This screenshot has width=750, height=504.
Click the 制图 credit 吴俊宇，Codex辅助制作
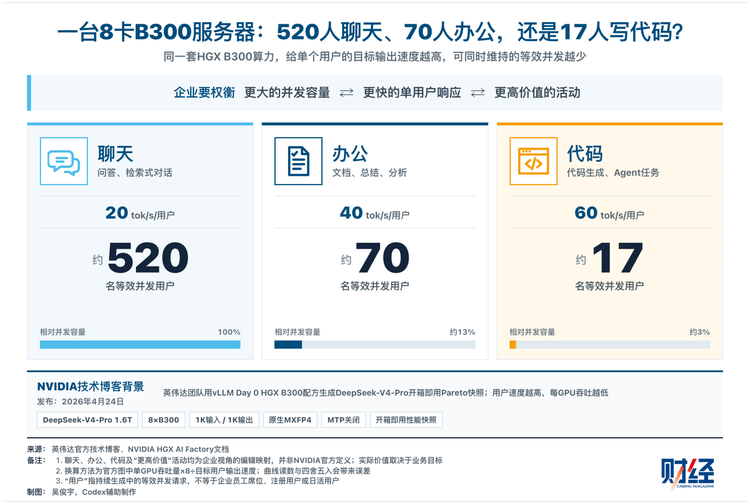(82, 492)
